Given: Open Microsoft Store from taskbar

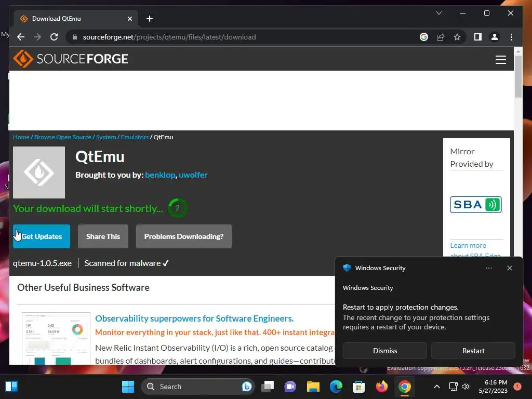Looking at the screenshot, I should click(x=358, y=387).
